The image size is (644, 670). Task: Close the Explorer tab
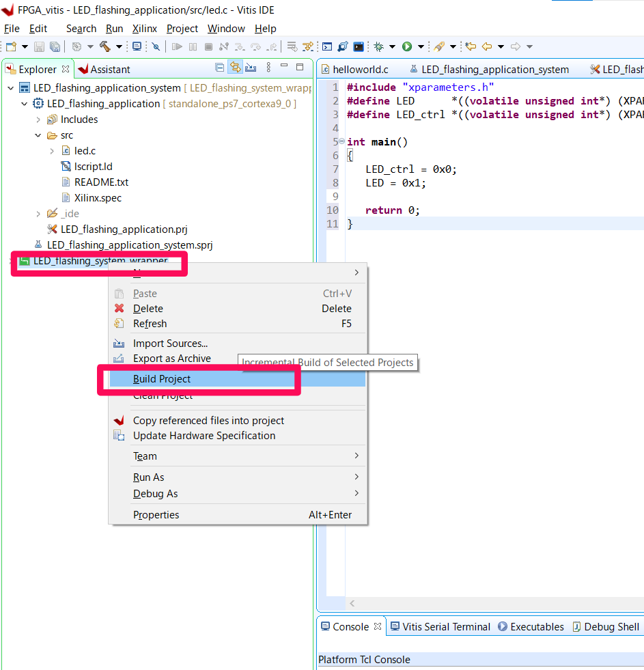point(66,69)
